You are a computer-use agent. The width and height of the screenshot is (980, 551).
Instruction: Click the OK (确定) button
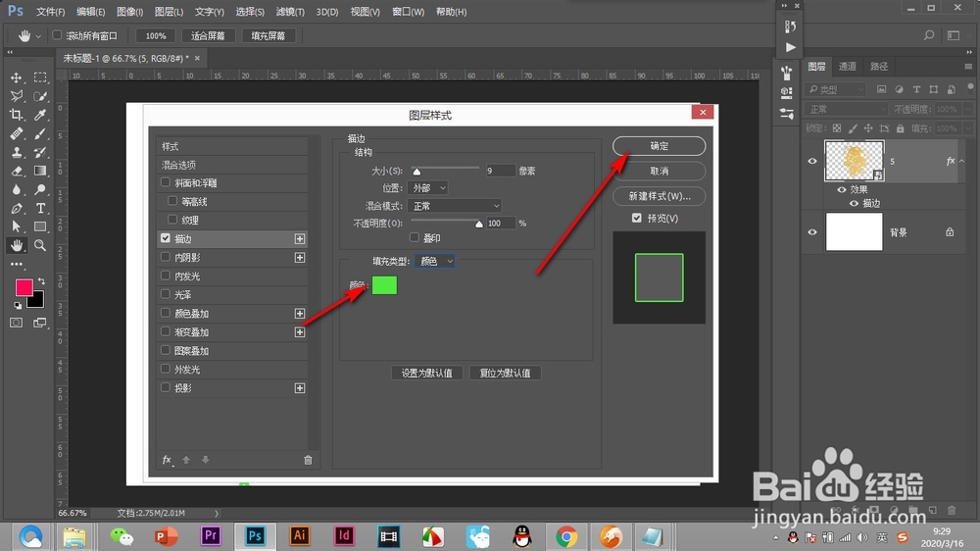point(659,146)
